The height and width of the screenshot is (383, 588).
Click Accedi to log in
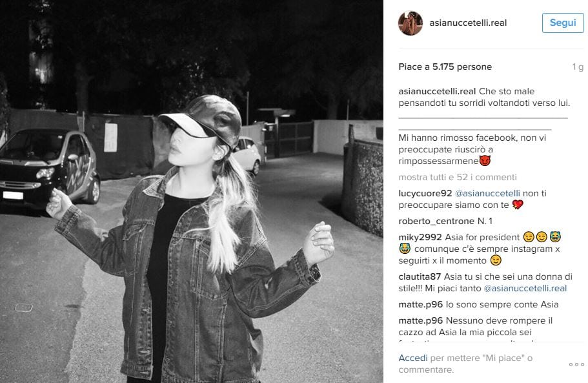point(413,358)
